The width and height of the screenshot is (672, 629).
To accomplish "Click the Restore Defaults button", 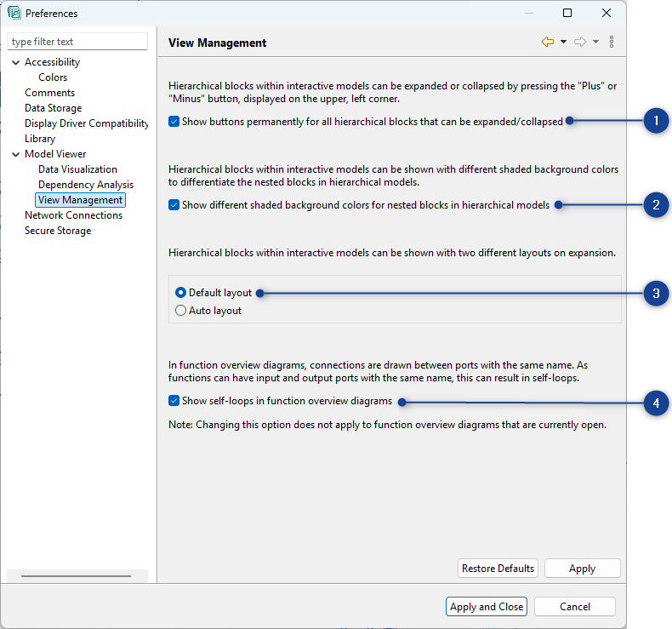I will click(498, 569).
